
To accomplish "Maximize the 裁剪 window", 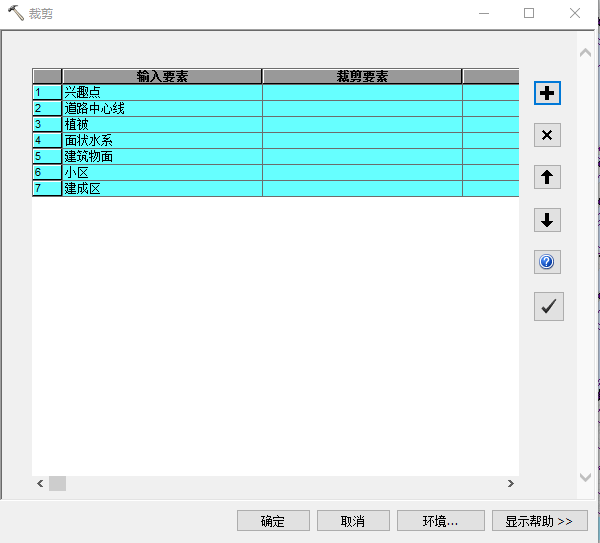I will [529, 13].
